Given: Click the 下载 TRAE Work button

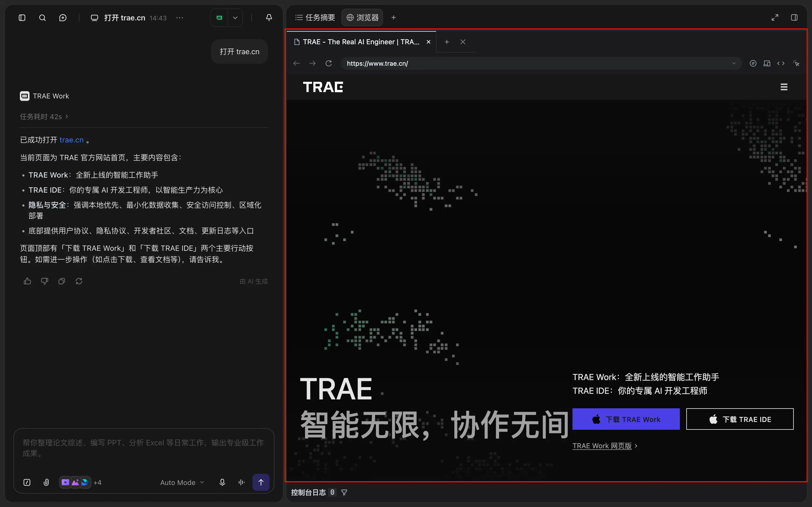Looking at the screenshot, I should [x=626, y=419].
